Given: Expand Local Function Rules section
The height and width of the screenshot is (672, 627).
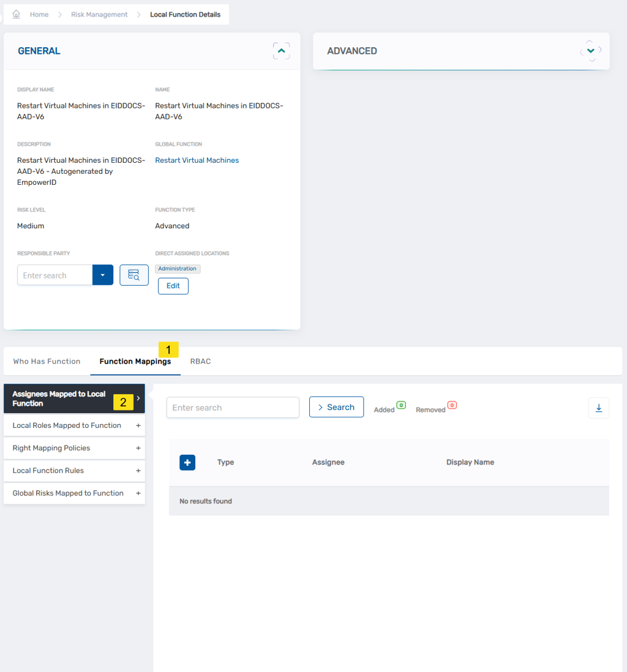Looking at the screenshot, I should click(74, 471).
